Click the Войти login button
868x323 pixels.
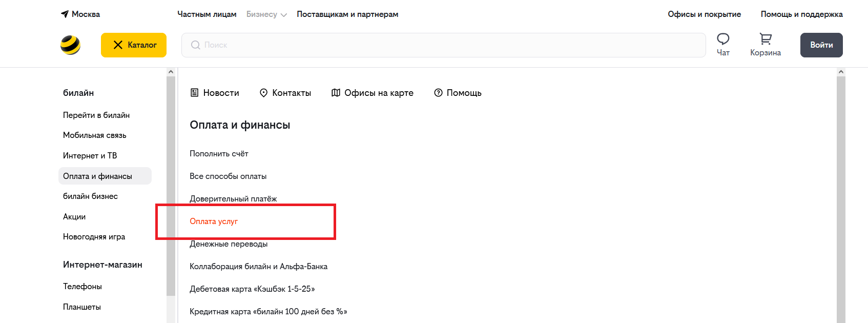821,45
